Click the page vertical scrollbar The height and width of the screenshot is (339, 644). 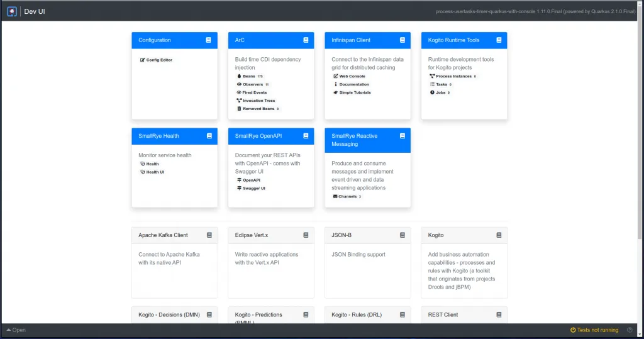(640, 123)
